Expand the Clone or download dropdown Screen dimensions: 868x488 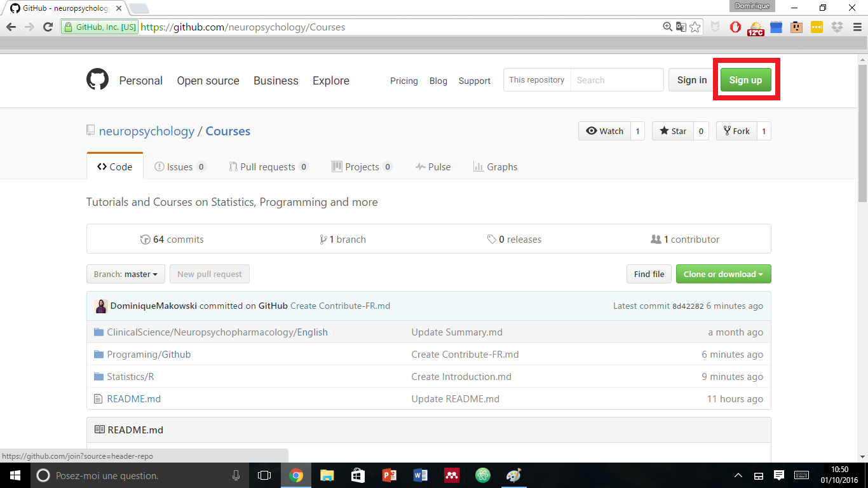724,274
